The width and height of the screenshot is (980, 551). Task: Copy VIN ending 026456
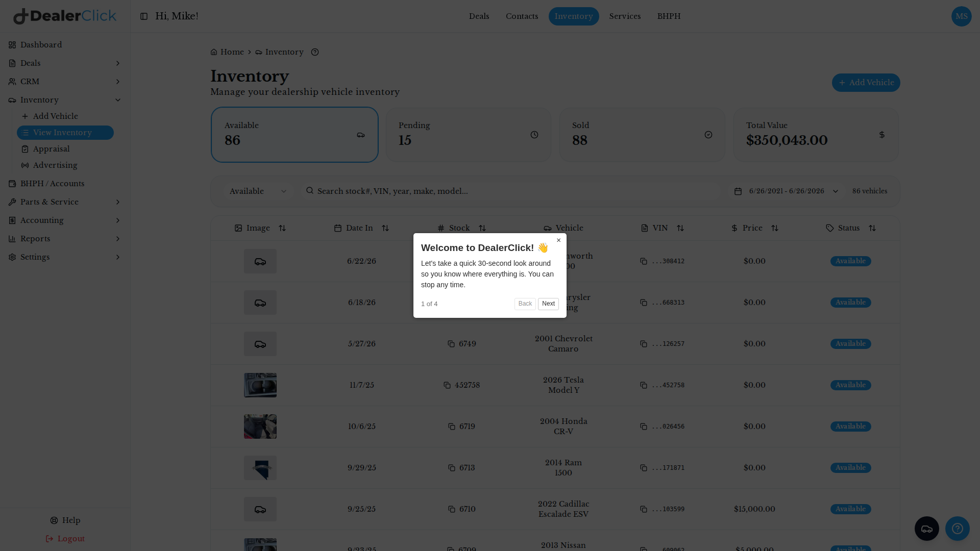(x=644, y=427)
